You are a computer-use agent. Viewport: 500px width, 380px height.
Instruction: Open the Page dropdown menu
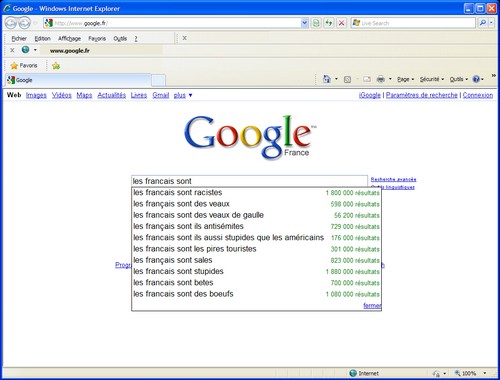406,79
